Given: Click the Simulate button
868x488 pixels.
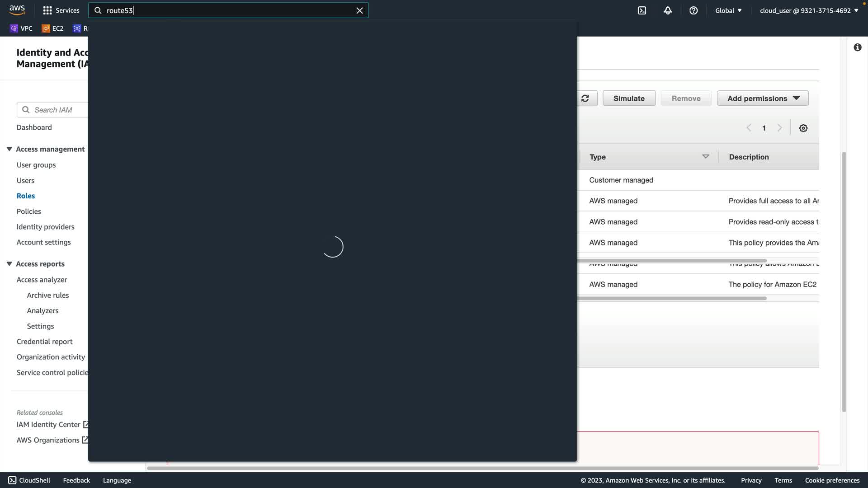Looking at the screenshot, I should tap(629, 99).
